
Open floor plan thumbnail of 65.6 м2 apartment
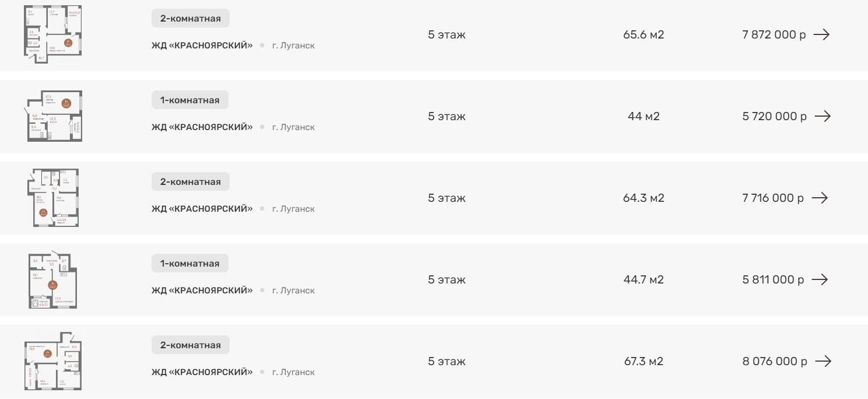[x=53, y=34]
